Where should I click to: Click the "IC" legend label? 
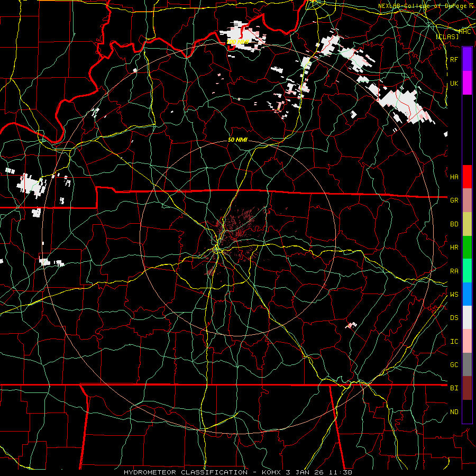[454, 341]
